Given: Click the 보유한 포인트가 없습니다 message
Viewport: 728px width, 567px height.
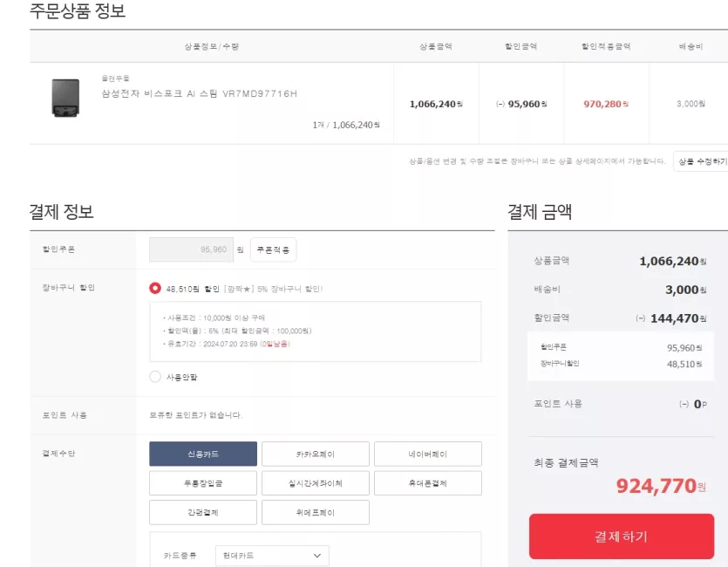Looking at the screenshot, I should tap(195, 414).
